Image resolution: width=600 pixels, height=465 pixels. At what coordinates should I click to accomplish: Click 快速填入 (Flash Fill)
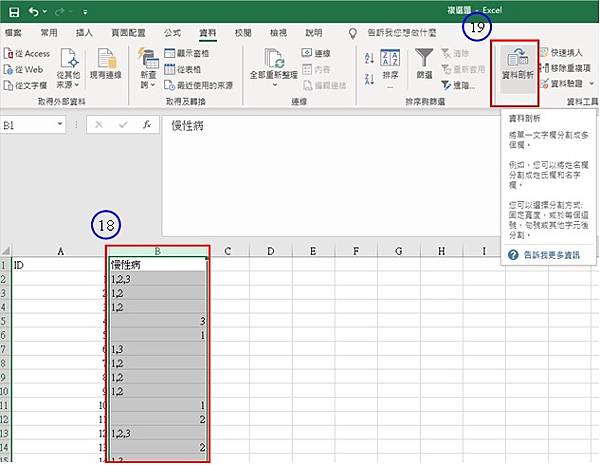[562, 52]
